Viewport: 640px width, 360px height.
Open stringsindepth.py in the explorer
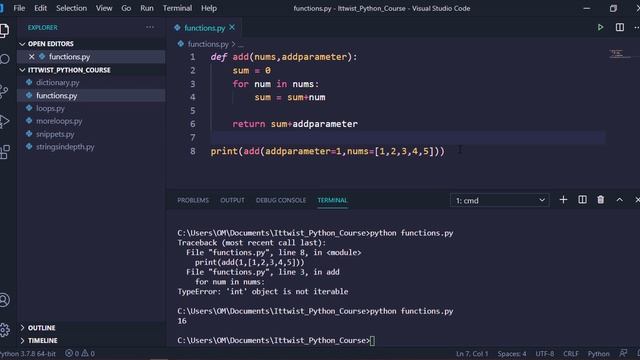(x=65, y=147)
